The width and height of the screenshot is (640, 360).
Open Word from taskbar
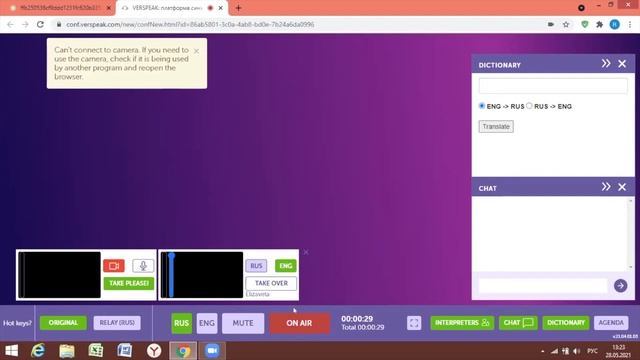coord(124,351)
